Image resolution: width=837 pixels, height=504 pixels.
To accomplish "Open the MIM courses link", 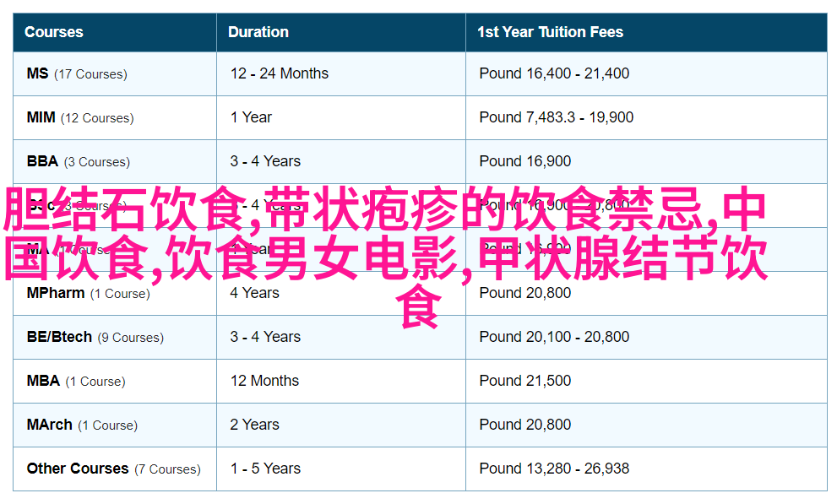I will click(41, 117).
